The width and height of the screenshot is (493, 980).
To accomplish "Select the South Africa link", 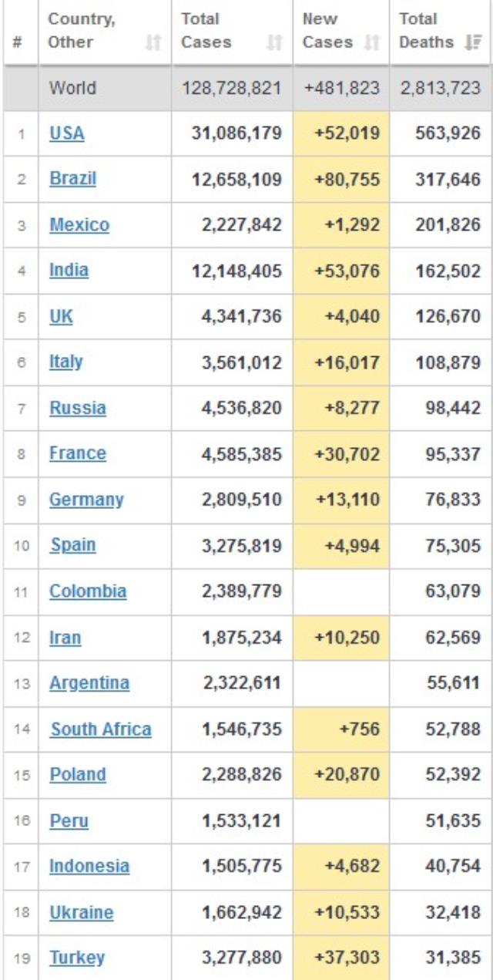I will pyautogui.click(x=101, y=729).
